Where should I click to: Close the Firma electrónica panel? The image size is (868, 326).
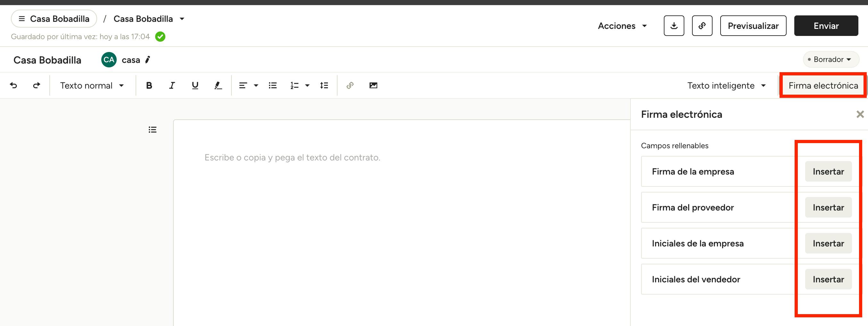(x=860, y=115)
